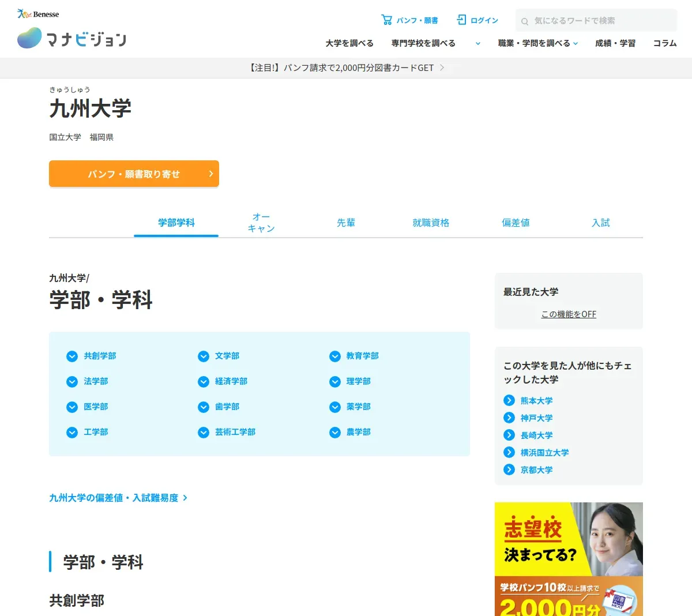This screenshot has width=692, height=616.
Task: Click the Manabi Vision logo
Action: point(72,38)
